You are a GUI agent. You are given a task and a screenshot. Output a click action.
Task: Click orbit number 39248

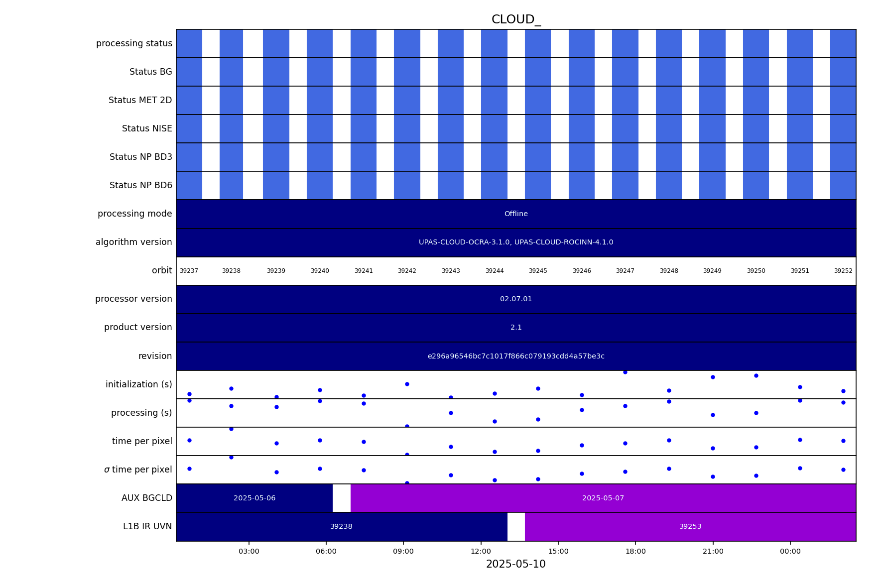tap(669, 271)
